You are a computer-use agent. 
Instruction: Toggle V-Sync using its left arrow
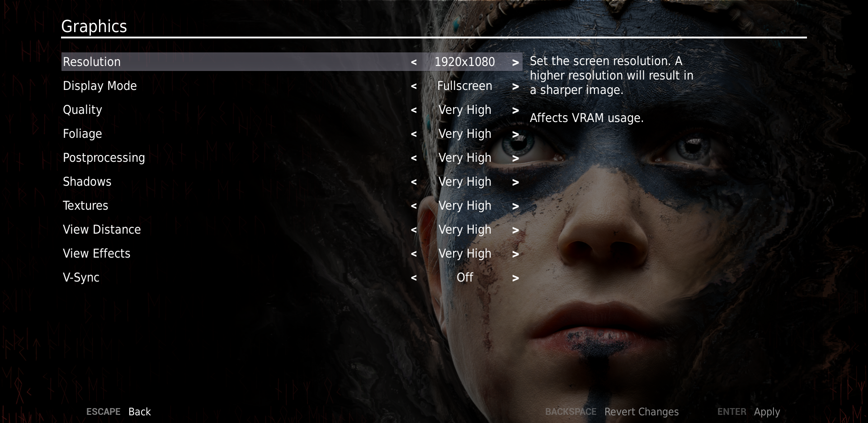(x=414, y=278)
